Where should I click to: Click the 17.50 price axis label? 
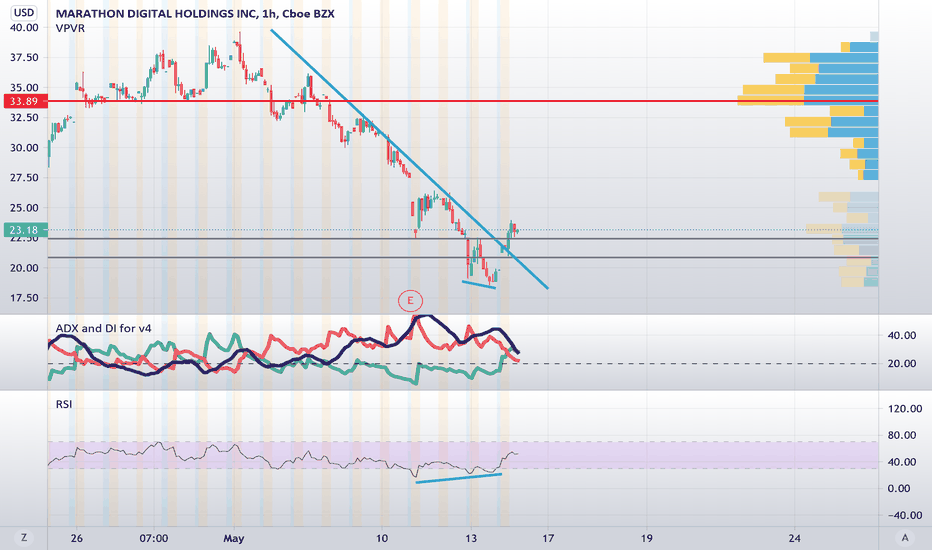24,298
